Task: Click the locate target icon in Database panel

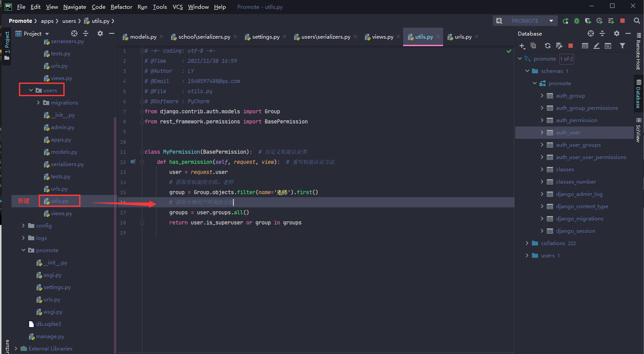Action: pos(591,33)
